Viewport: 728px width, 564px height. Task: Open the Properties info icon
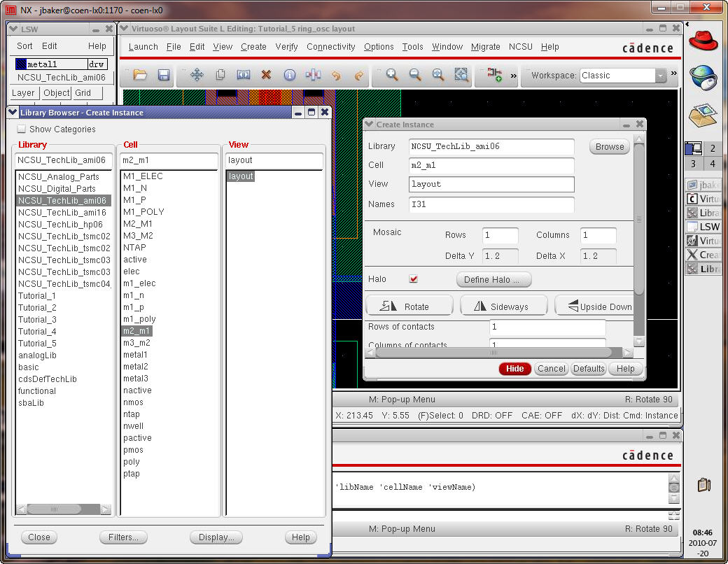coord(289,75)
